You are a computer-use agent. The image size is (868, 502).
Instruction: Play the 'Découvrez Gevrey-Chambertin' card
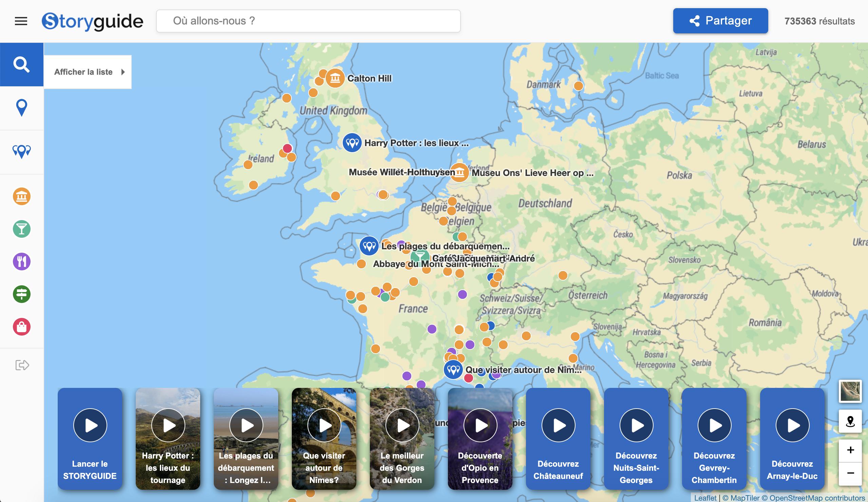pos(714,425)
